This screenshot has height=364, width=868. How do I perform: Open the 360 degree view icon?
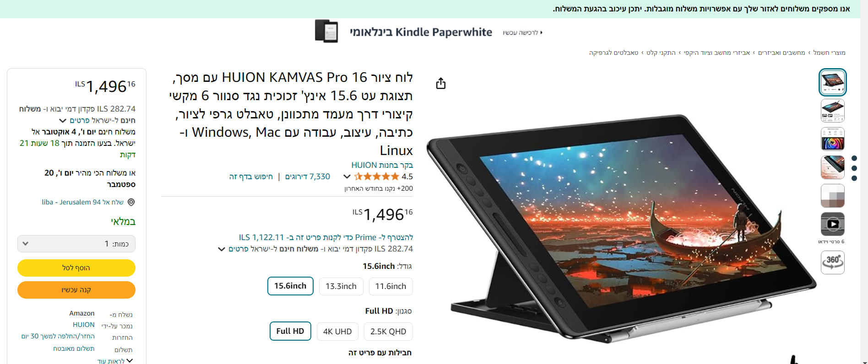coord(832,262)
